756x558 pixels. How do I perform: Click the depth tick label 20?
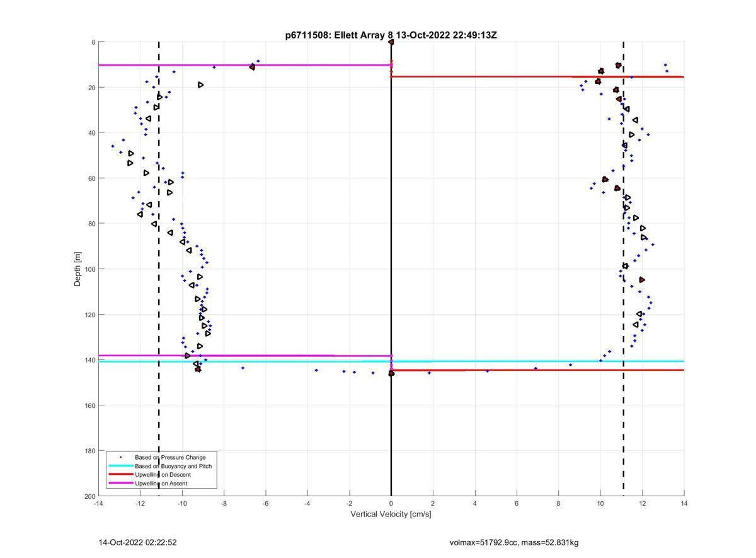pyautogui.click(x=91, y=88)
